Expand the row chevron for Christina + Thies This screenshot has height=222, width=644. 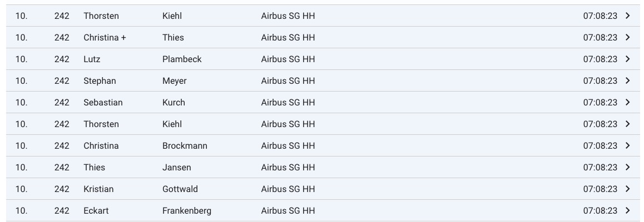628,38
